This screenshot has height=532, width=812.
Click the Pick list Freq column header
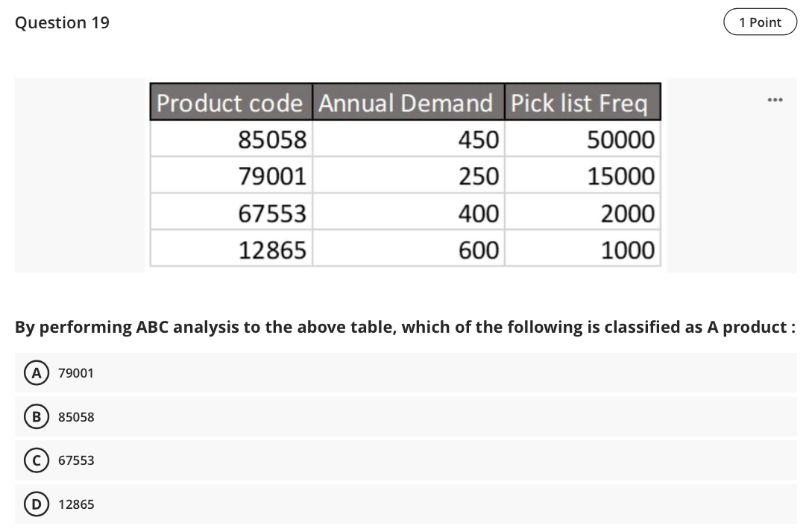coord(582,103)
